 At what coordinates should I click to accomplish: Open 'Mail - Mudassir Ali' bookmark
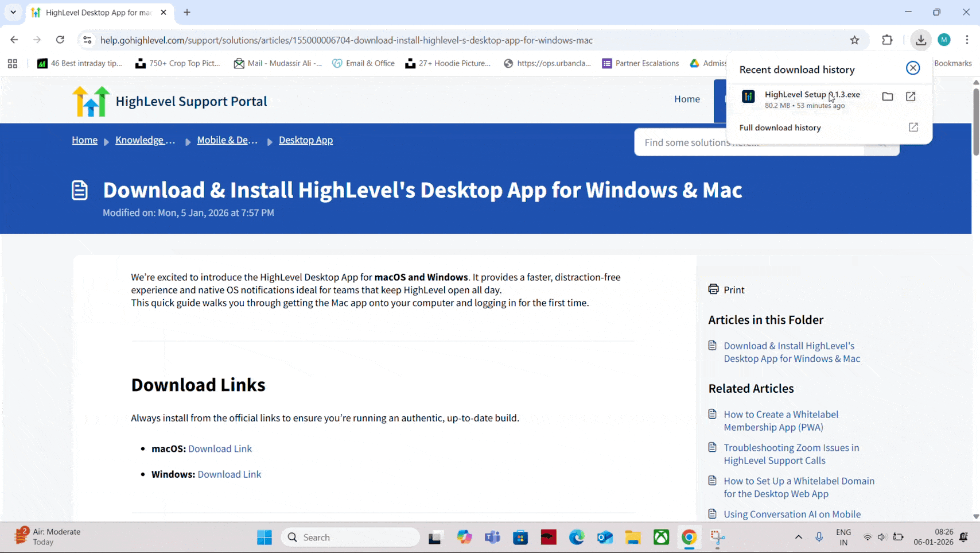click(278, 63)
